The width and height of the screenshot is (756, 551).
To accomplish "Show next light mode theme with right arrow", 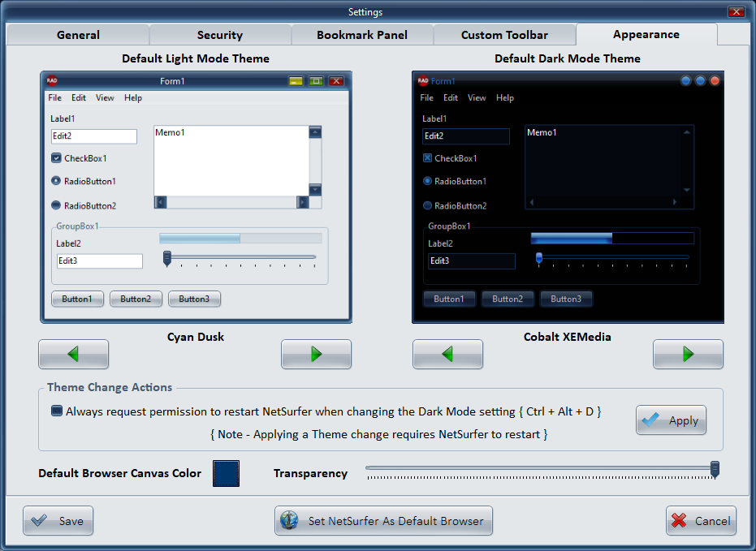I will click(317, 355).
